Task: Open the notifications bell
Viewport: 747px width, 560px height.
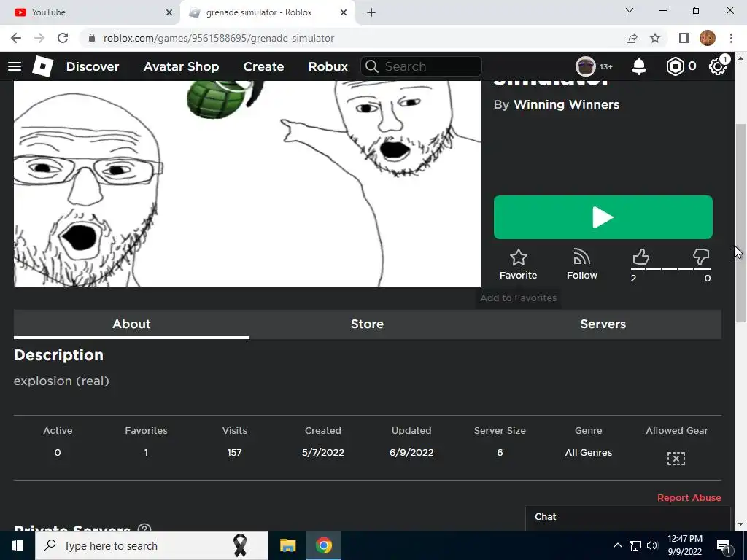Action: click(x=639, y=66)
